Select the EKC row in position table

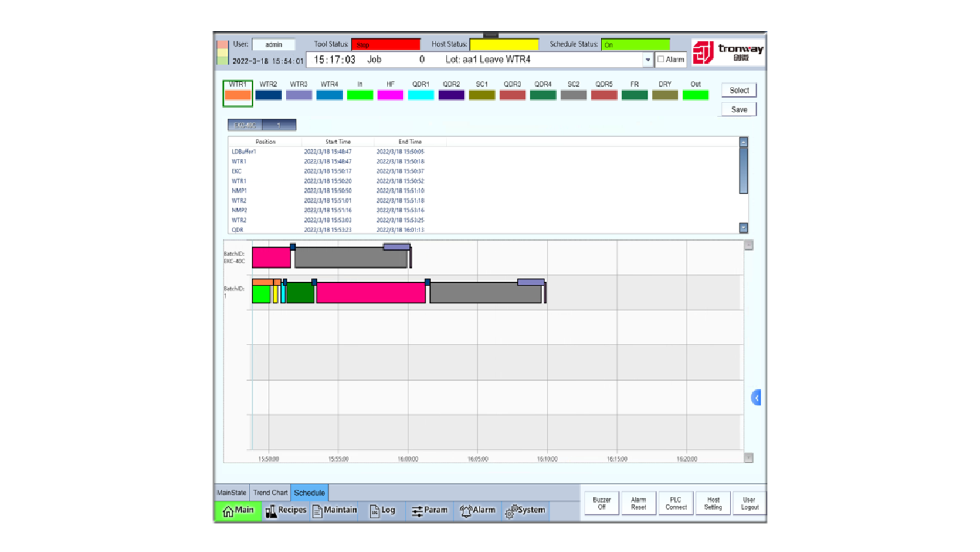click(x=484, y=171)
